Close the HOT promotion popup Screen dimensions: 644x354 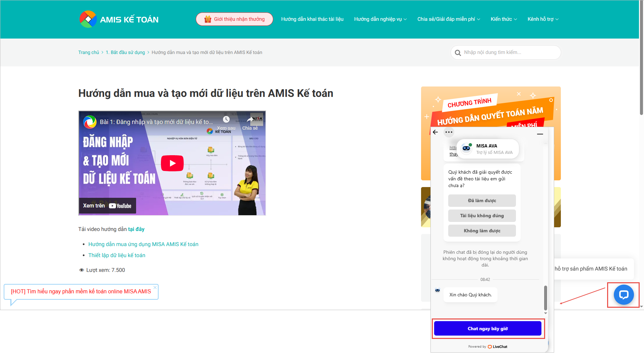(x=155, y=287)
